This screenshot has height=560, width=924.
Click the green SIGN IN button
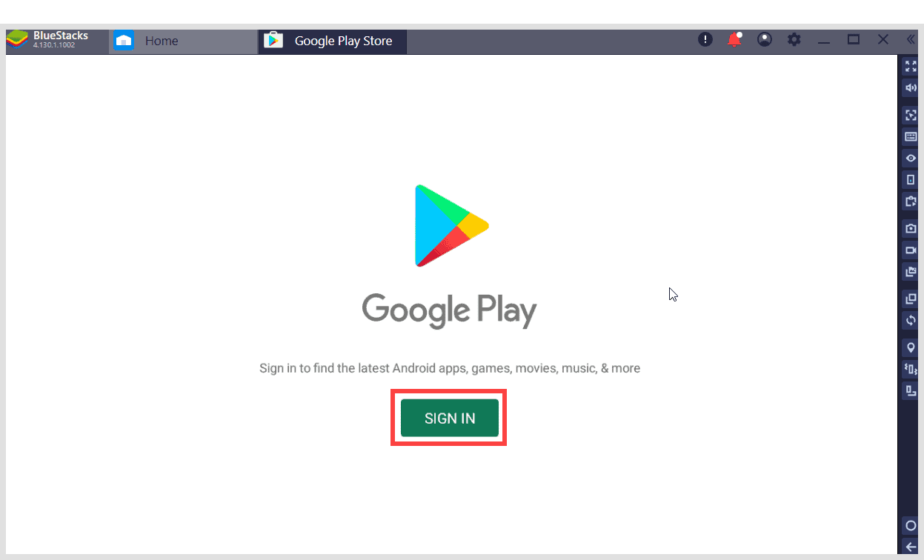[x=449, y=418]
